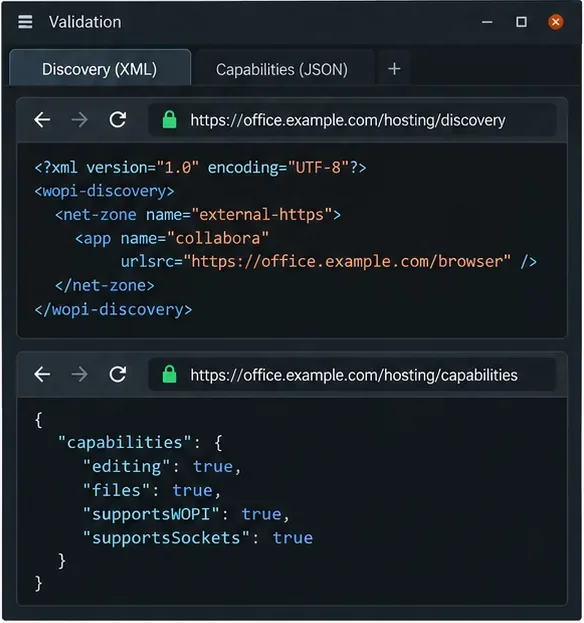The image size is (584, 623).
Task: Click the green padlock next to discovery URL
Action: click(x=170, y=120)
